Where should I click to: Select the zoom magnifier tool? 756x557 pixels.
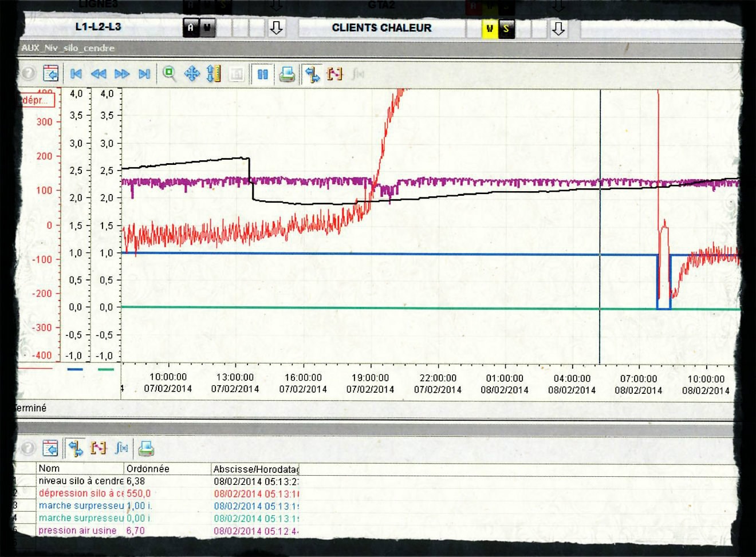[169, 73]
